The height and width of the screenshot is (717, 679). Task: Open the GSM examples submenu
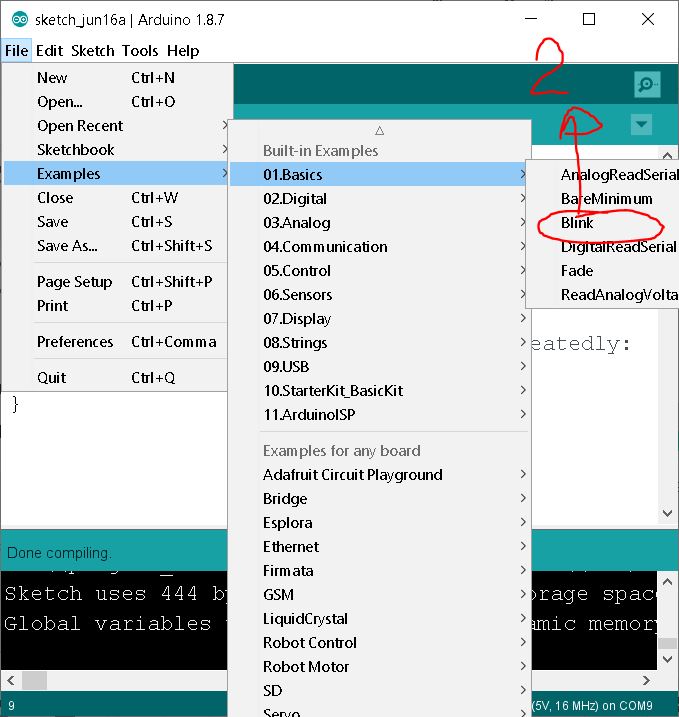(380, 594)
